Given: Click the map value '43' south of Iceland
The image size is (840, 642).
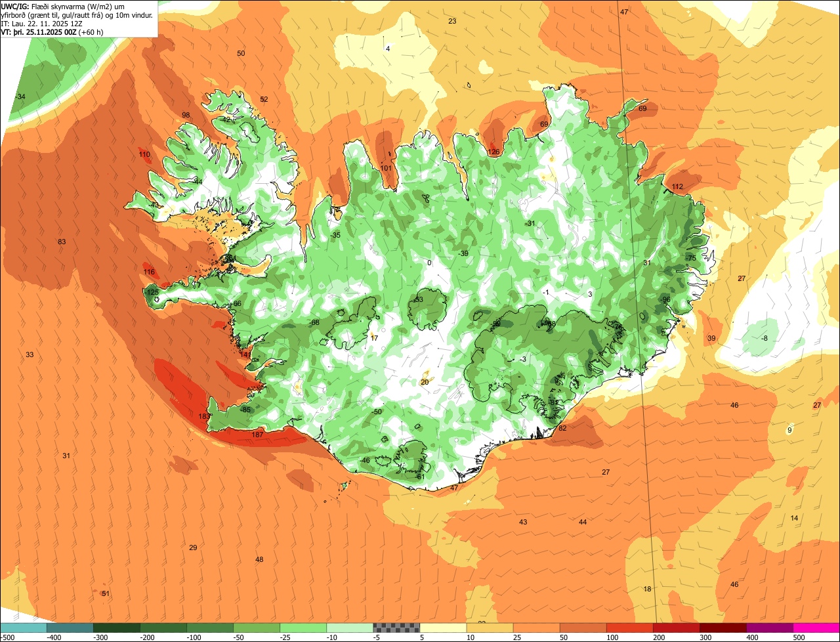Looking at the screenshot, I should (523, 523).
